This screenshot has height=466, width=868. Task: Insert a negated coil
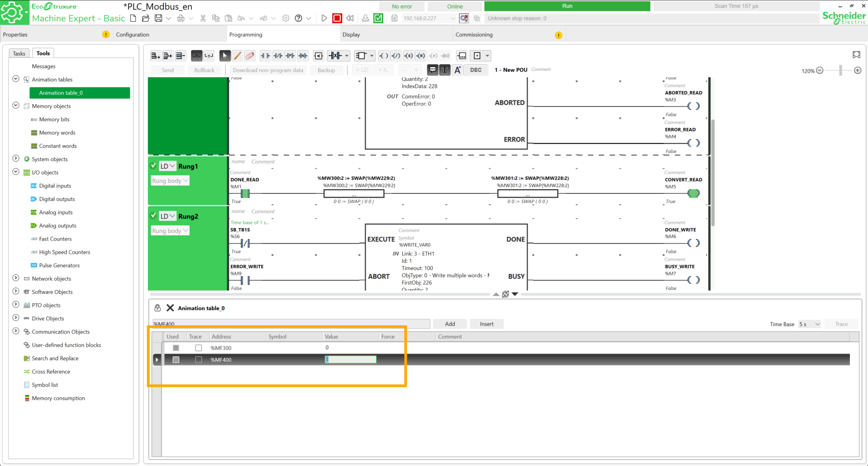[396, 56]
